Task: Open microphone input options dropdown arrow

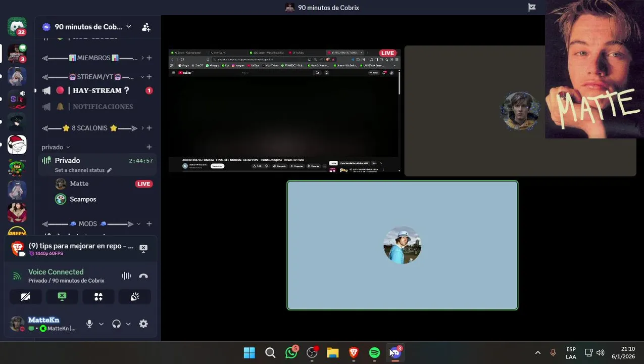Action: tap(101, 324)
